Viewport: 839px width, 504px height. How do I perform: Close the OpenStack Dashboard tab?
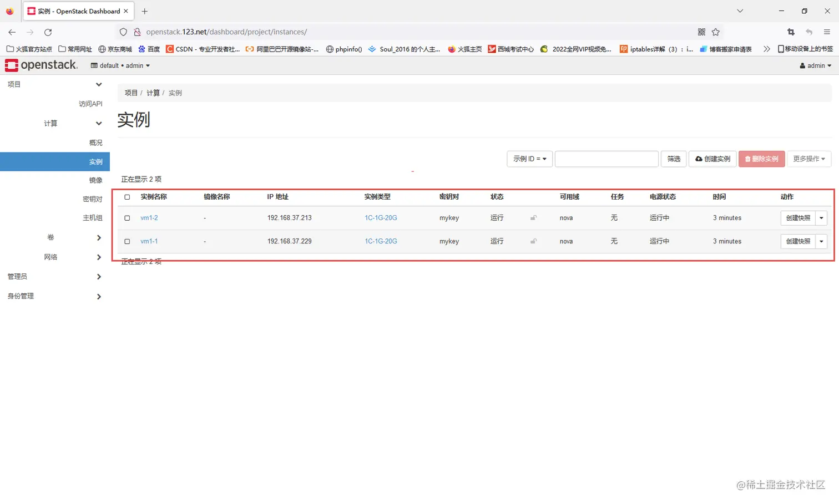[x=126, y=11]
